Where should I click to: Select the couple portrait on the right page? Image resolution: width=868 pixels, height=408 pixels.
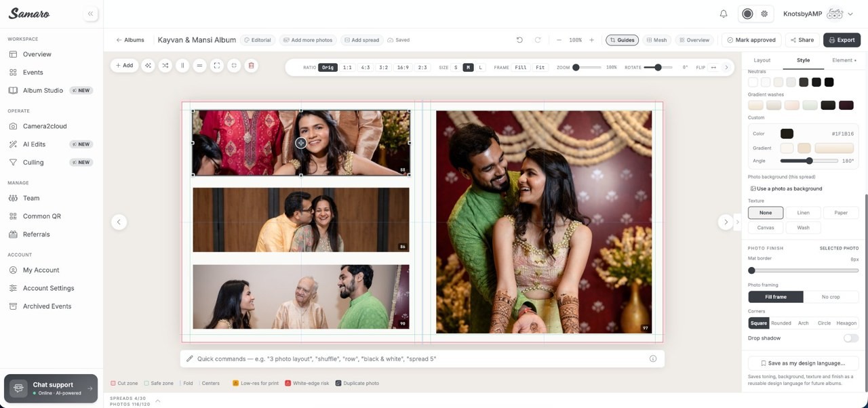(x=544, y=222)
